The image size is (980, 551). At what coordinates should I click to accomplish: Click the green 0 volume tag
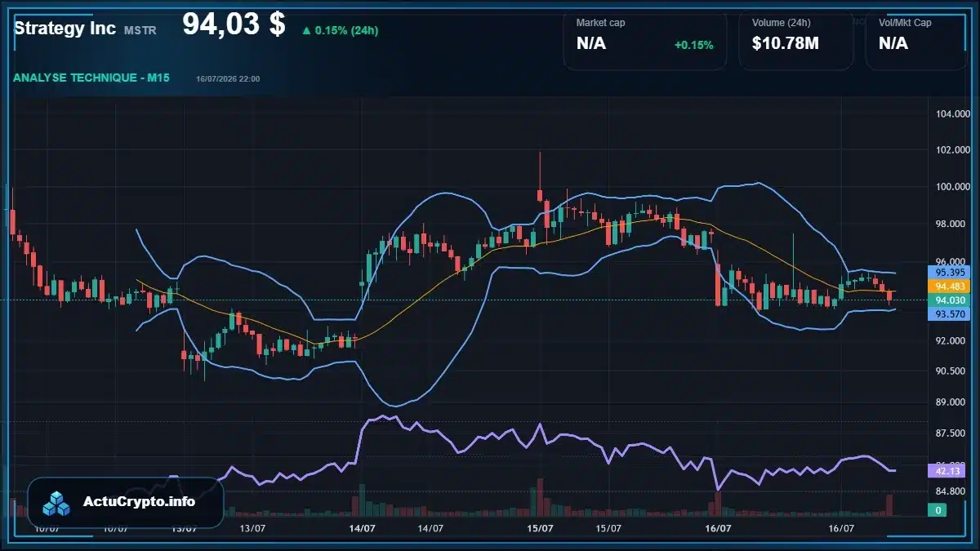(938, 510)
